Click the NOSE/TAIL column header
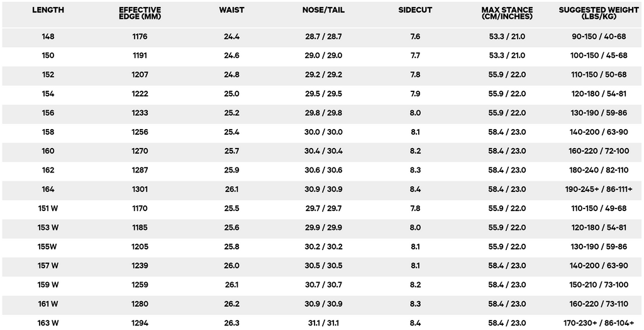Image resolution: width=644 pixels, height=330 pixels. coord(323,11)
